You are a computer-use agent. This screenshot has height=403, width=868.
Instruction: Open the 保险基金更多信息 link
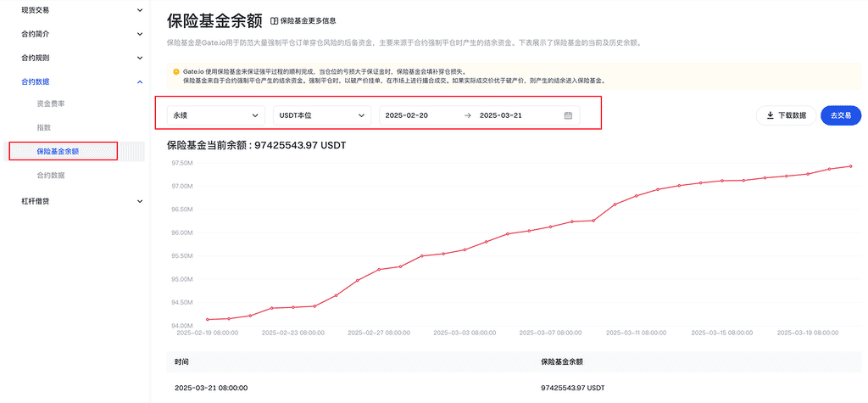click(x=308, y=20)
